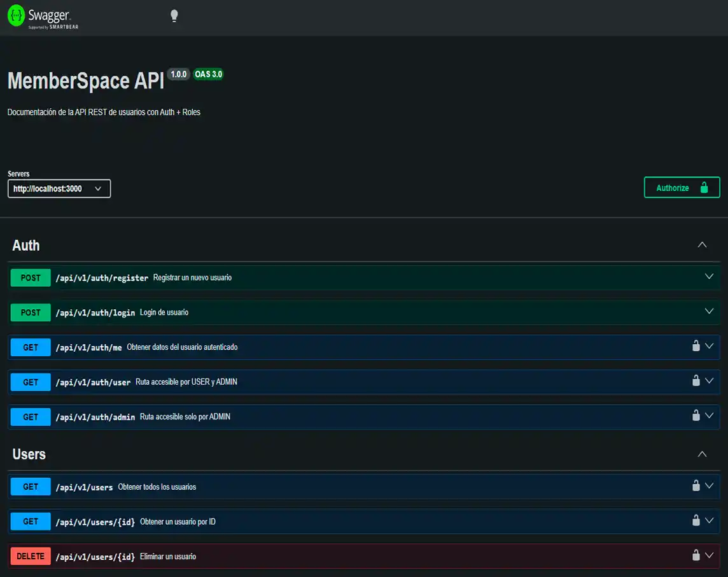This screenshot has height=577, width=728.
Task: Click the Swagger logo icon
Action: (17, 15)
